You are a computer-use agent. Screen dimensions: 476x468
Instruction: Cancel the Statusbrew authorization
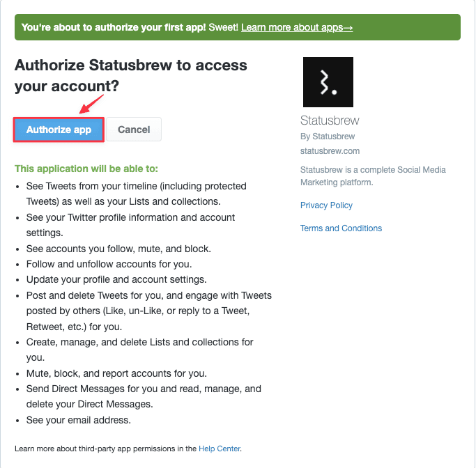point(134,130)
